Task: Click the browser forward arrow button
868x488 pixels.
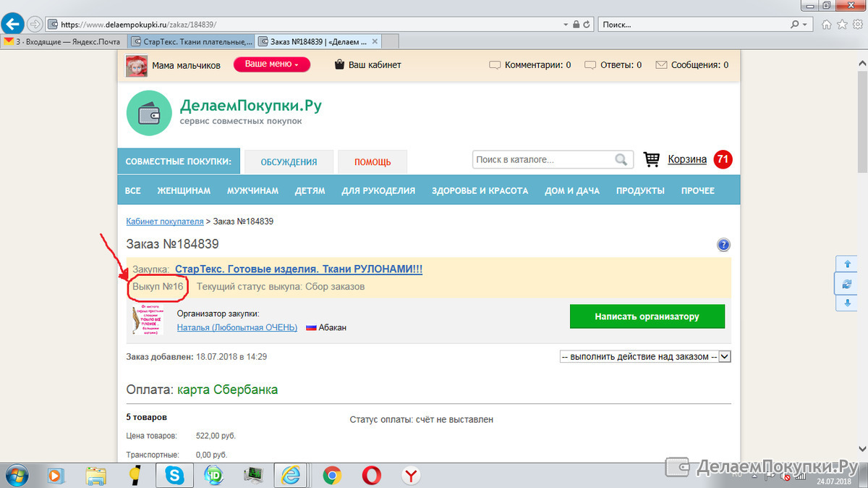Action: tap(34, 24)
